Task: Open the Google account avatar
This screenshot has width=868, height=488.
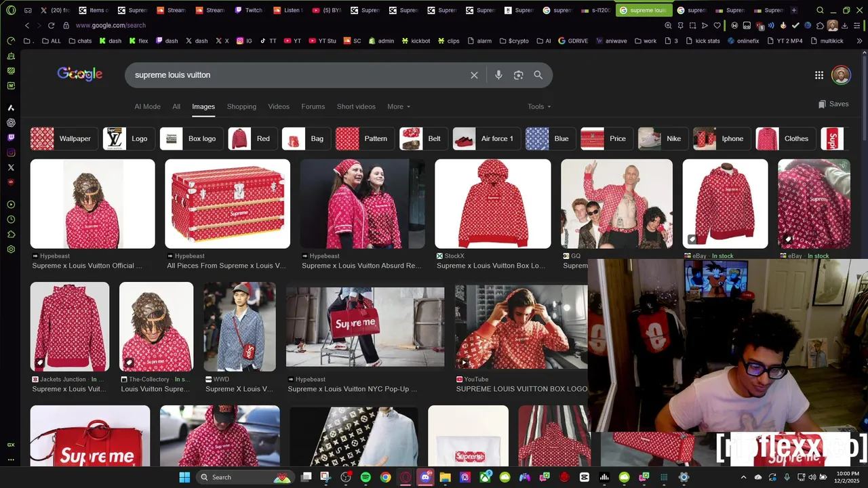Action: (x=841, y=75)
